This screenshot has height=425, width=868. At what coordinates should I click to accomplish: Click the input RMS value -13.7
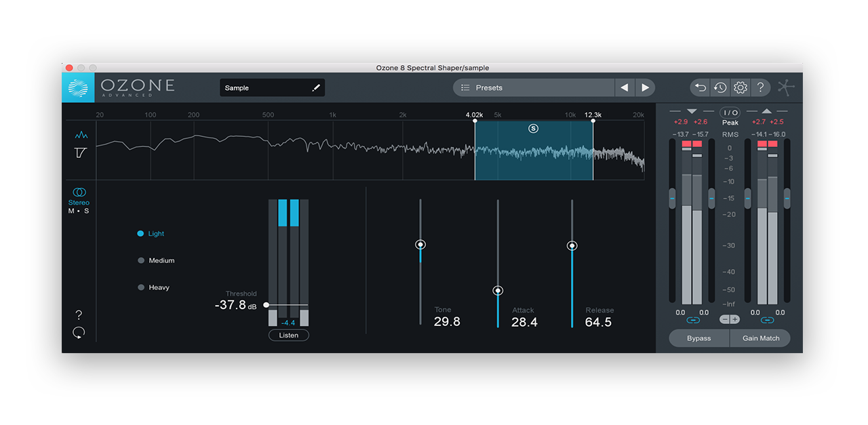point(680,134)
